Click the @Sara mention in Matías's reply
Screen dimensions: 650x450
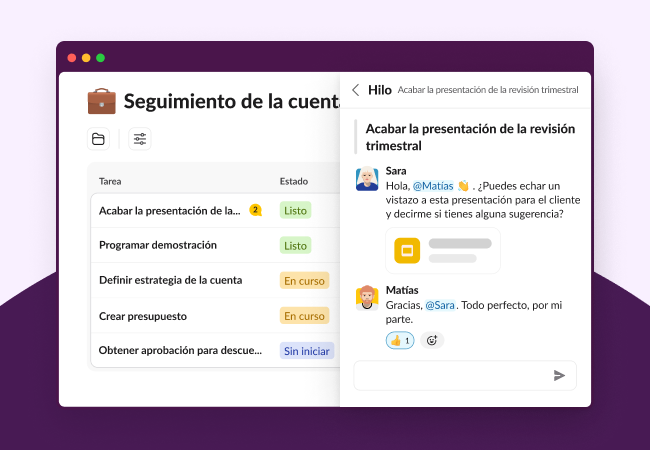tap(440, 305)
